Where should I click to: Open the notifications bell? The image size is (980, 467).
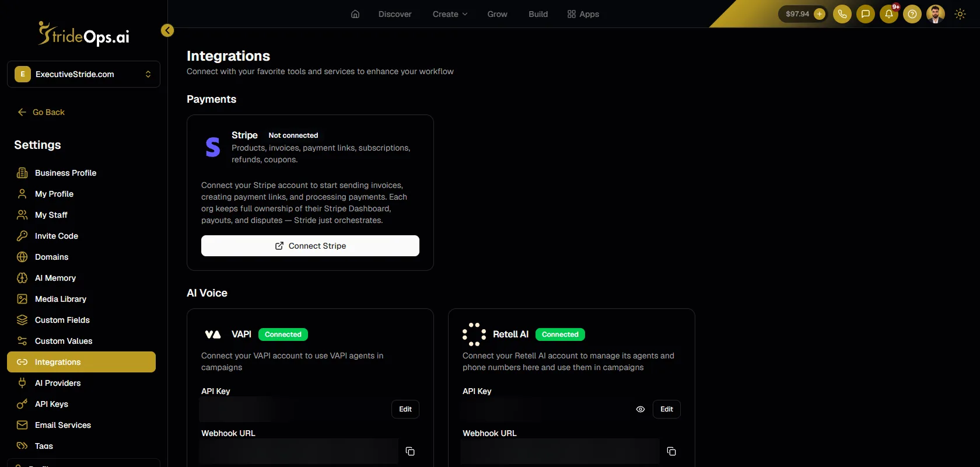point(889,14)
